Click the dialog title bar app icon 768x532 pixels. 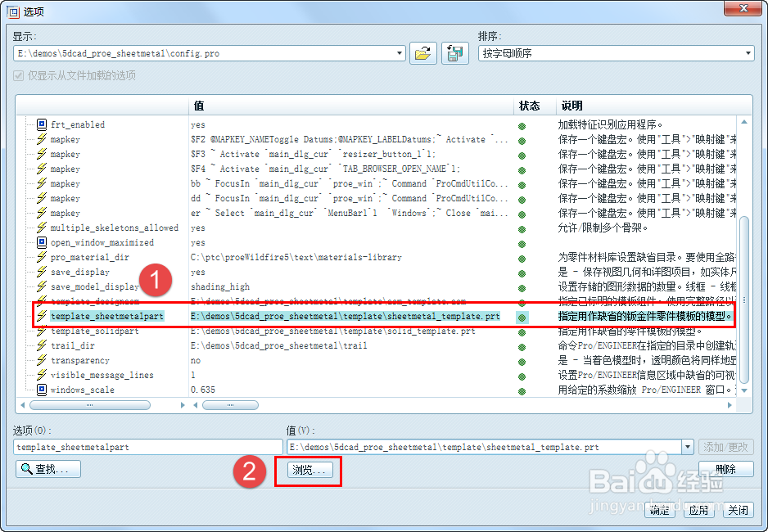click(x=13, y=11)
